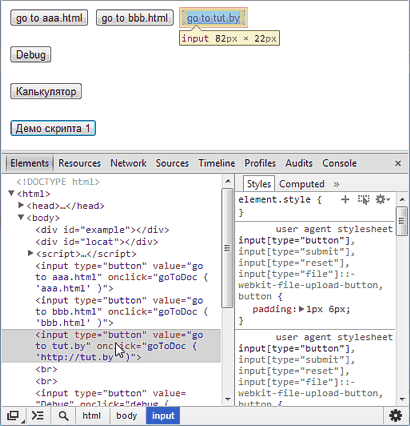Click the Styles pane scrollbar thumb
The width and height of the screenshot is (410, 426).
402,221
